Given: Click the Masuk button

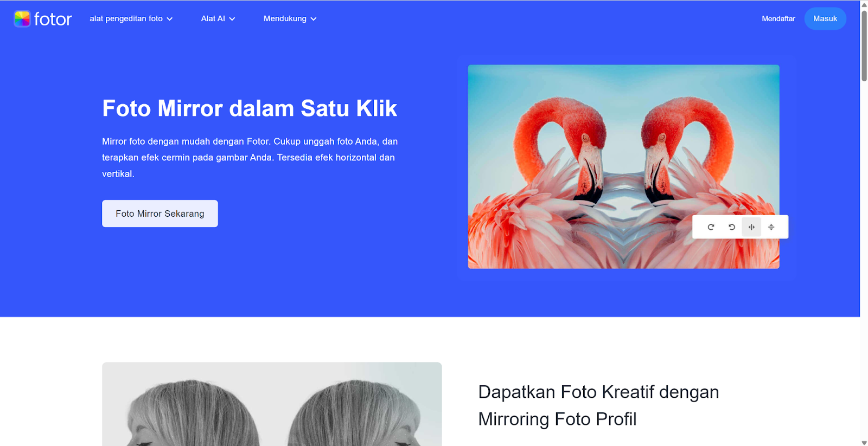Looking at the screenshot, I should pyautogui.click(x=825, y=18).
